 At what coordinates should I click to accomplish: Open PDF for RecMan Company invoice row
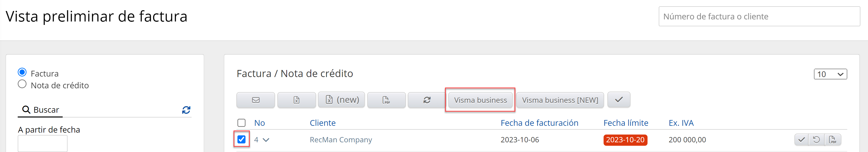pyautogui.click(x=832, y=140)
